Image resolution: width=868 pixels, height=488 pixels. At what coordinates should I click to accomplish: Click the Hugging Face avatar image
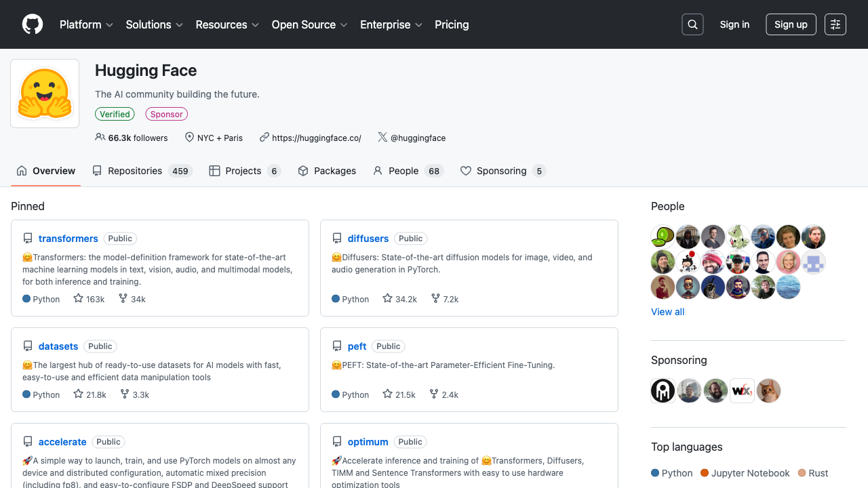tap(45, 94)
